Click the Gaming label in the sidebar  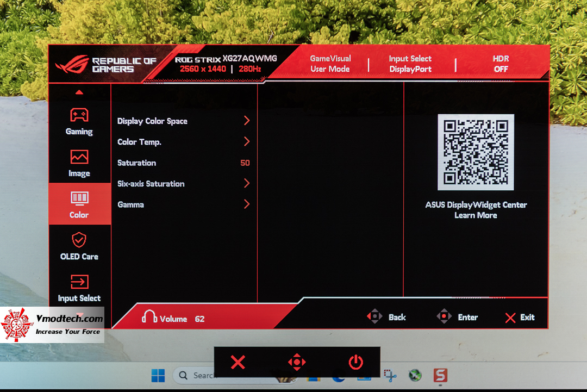point(79,132)
